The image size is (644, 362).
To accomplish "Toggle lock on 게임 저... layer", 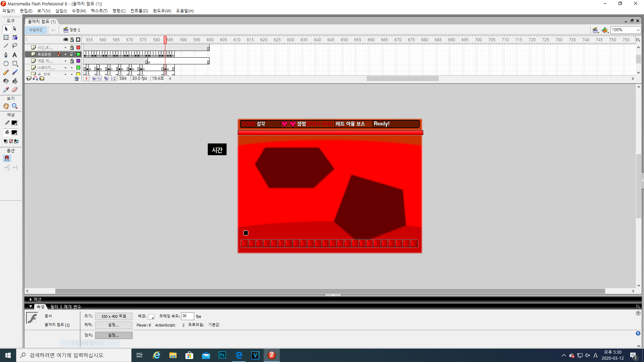I will (72, 61).
